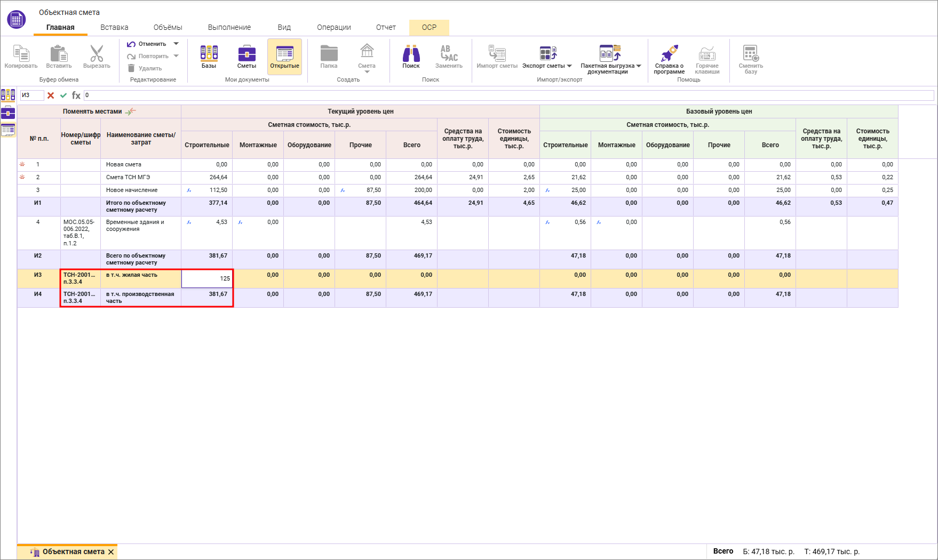Confirm entry with green checkmark in formula bar

[63, 95]
